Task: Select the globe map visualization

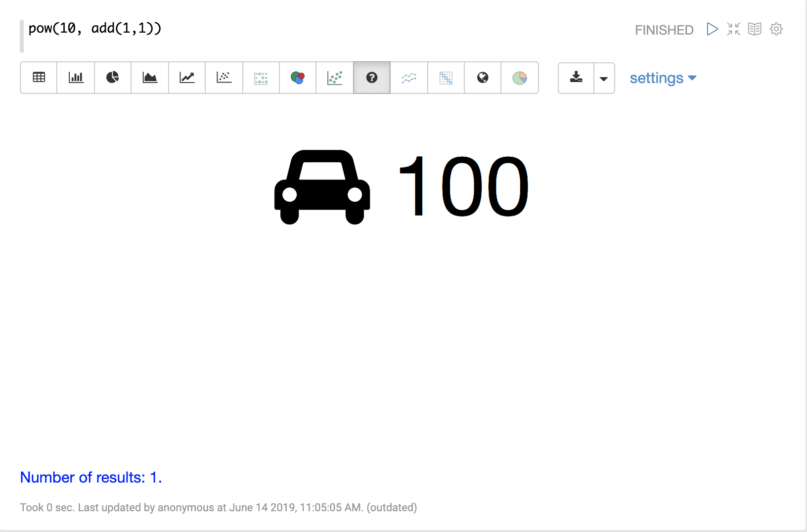Action: 483,78
